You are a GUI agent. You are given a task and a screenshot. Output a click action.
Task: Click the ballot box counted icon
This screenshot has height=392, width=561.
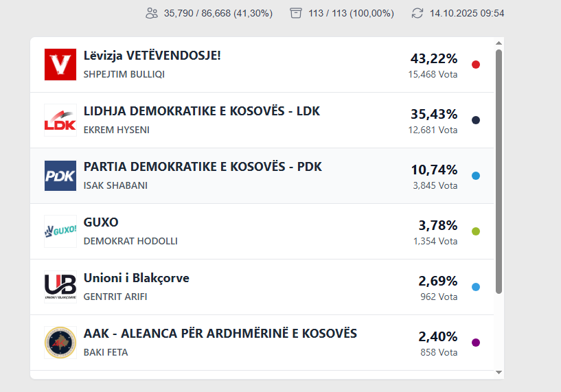tap(296, 13)
